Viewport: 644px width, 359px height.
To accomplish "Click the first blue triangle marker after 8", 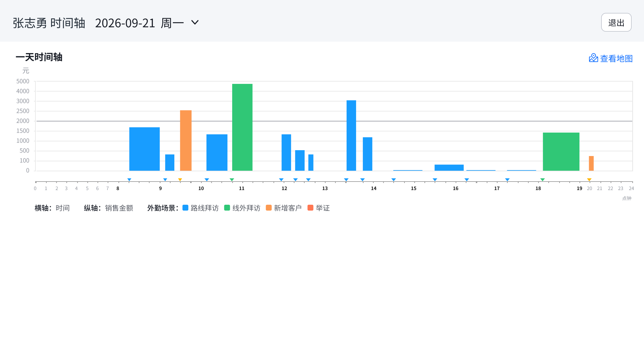I will pos(129,179).
